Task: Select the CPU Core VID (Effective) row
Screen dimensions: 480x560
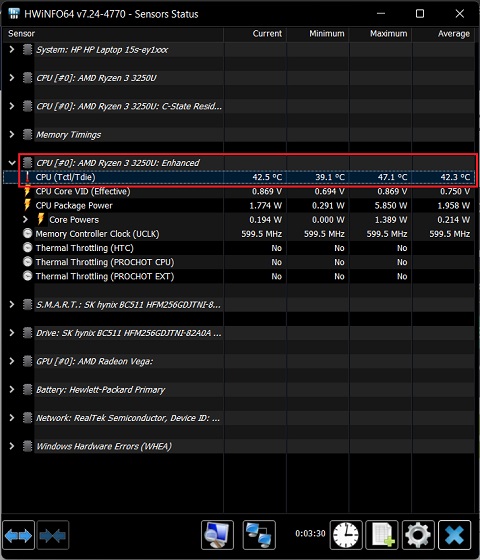Action: tap(239, 191)
